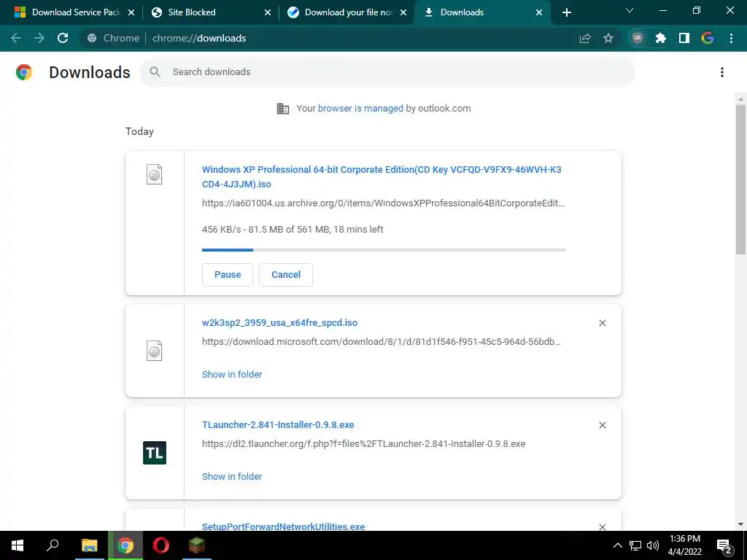Image resolution: width=747 pixels, height=560 pixels.
Task: Close the Downloads tab
Action: (539, 12)
